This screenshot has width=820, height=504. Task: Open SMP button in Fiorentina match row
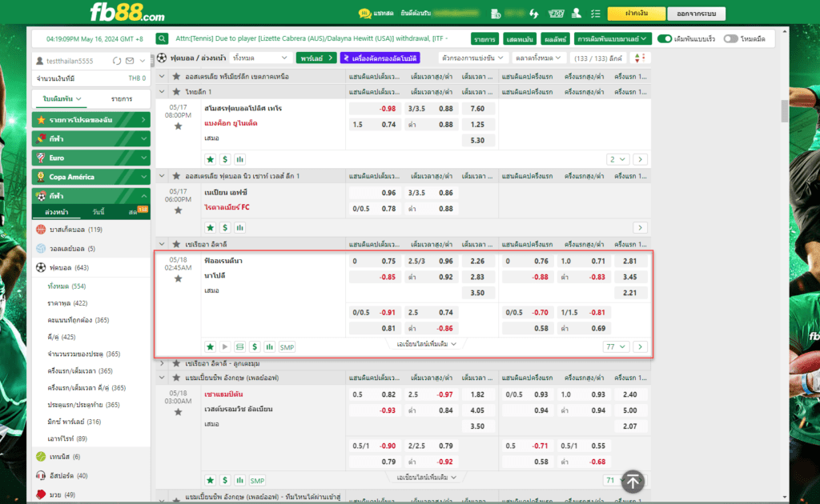[x=287, y=346]
